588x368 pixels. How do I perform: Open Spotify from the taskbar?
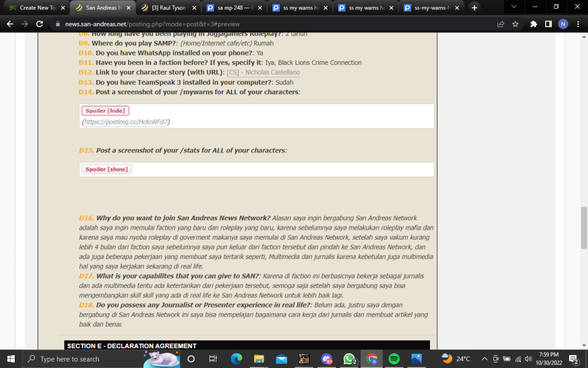click(x=394, y=359)
